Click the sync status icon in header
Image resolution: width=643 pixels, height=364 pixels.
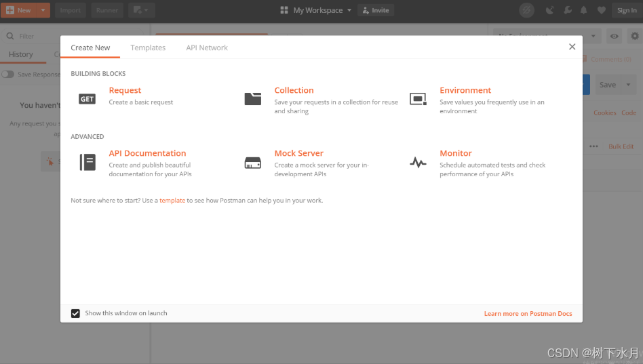526,10
